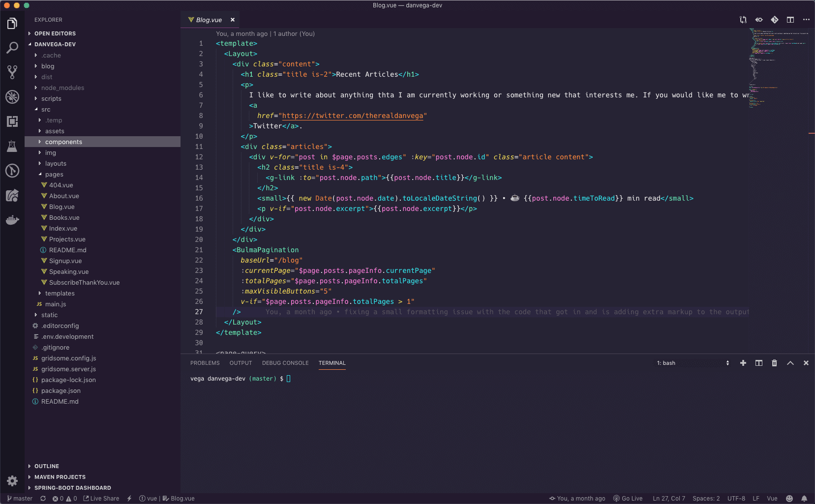This screenshot has height=504, width=815.
Task: Open the Docker view in activity bar
Action: [12, 220]
